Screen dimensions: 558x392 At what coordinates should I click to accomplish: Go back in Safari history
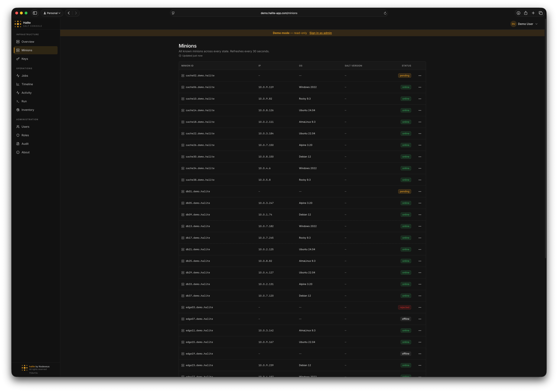click(69, 13)
